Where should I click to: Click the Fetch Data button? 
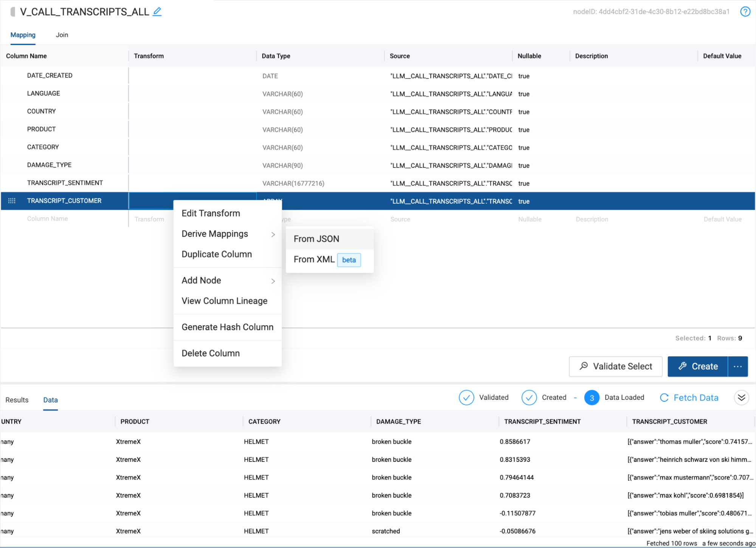click(x=689, y=398)
